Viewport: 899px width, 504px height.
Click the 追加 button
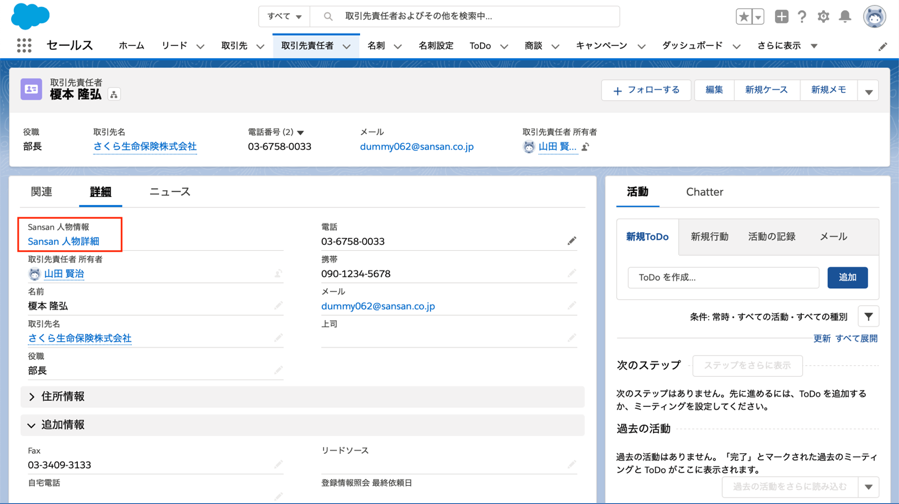pos(847,278)
